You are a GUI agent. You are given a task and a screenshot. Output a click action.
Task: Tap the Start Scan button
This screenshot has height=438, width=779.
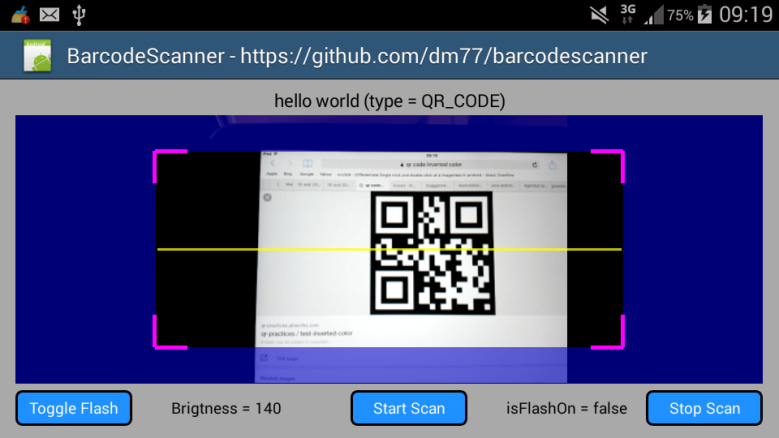[408, 408]
